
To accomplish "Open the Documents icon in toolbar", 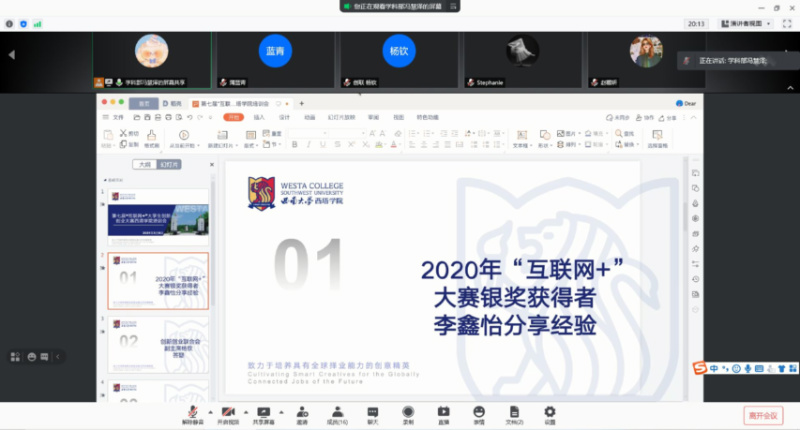I will pyautogui.click(x=514, y=412).
